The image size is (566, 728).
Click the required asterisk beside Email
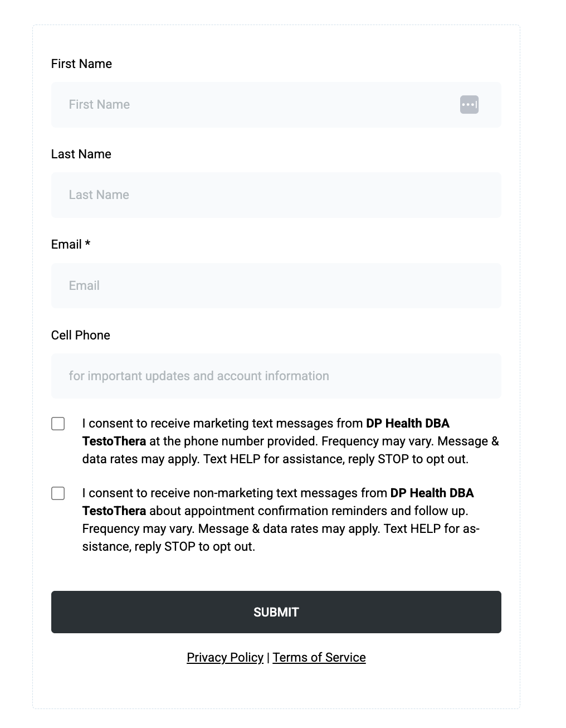pos(87,244)
